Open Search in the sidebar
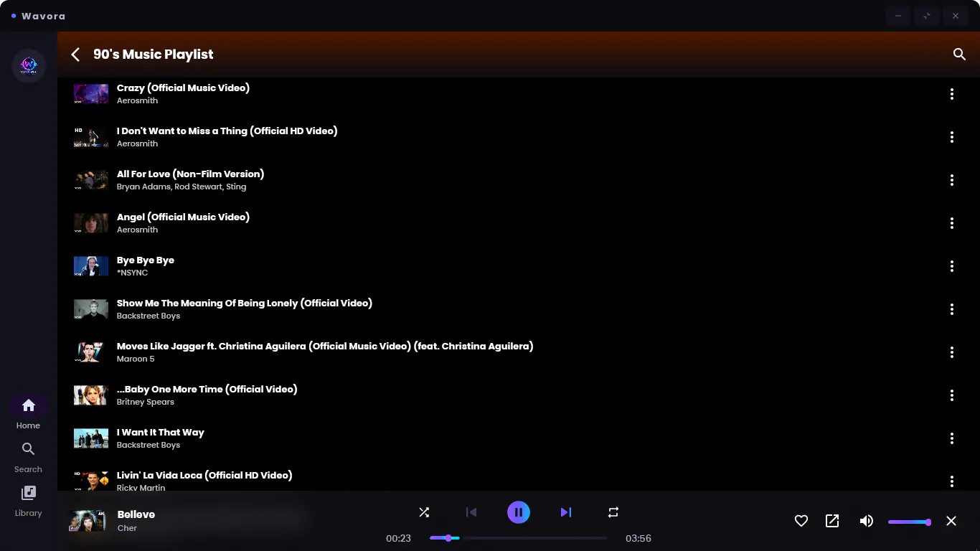Screen dimensions: 980x551 click(x=29, y=457)
